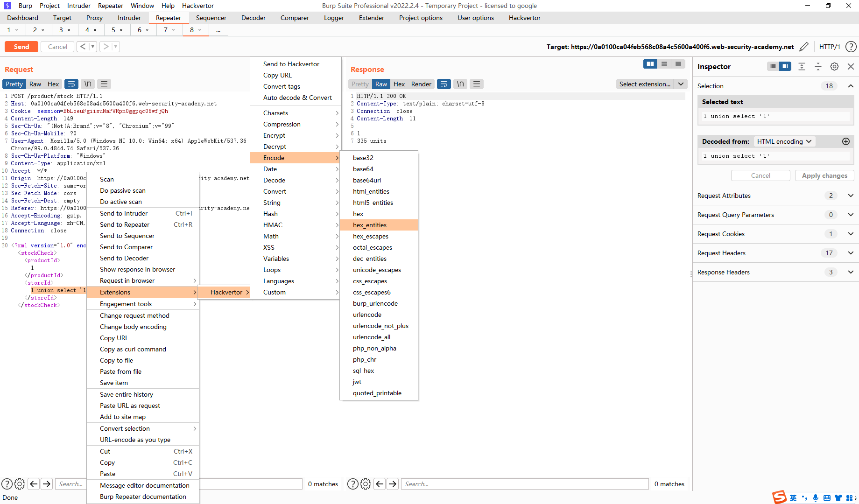This screenshot has width=859, height=504.
Task: Open request search settings gear
Action: pos(20,484)
